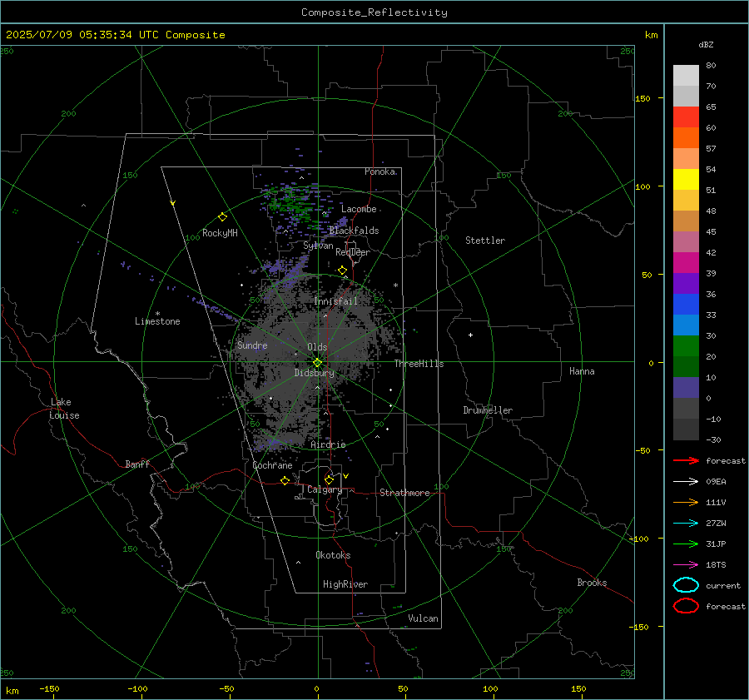Click the asterisk marker above Limestone
This screenshot has width=749, height=700.
[157, 314]
